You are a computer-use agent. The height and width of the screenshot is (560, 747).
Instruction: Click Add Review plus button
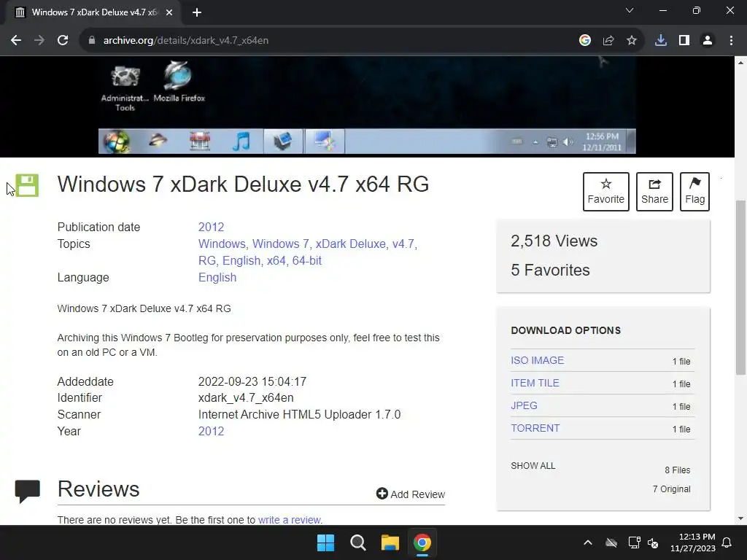pos(410,494)
